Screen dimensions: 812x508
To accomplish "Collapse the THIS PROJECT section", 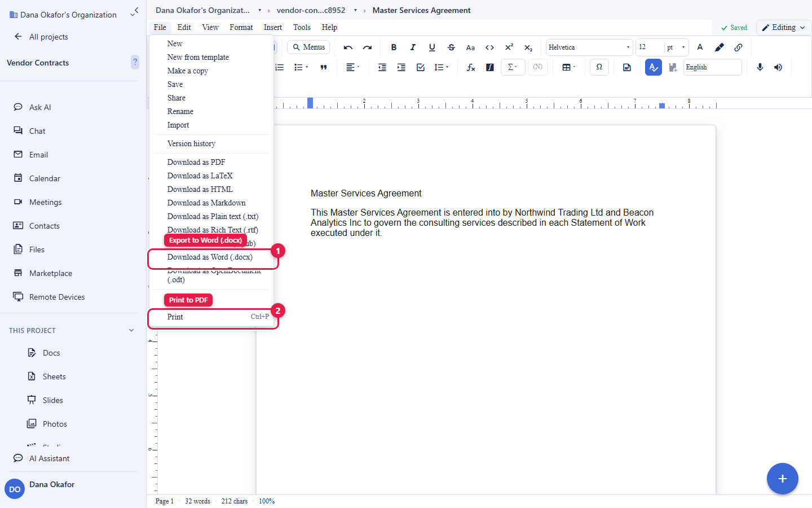I will click(131, 330).
